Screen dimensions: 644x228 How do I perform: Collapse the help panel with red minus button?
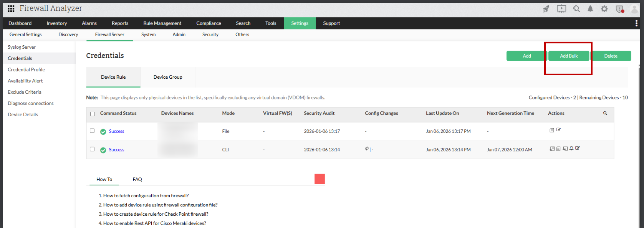pos(320,179)
